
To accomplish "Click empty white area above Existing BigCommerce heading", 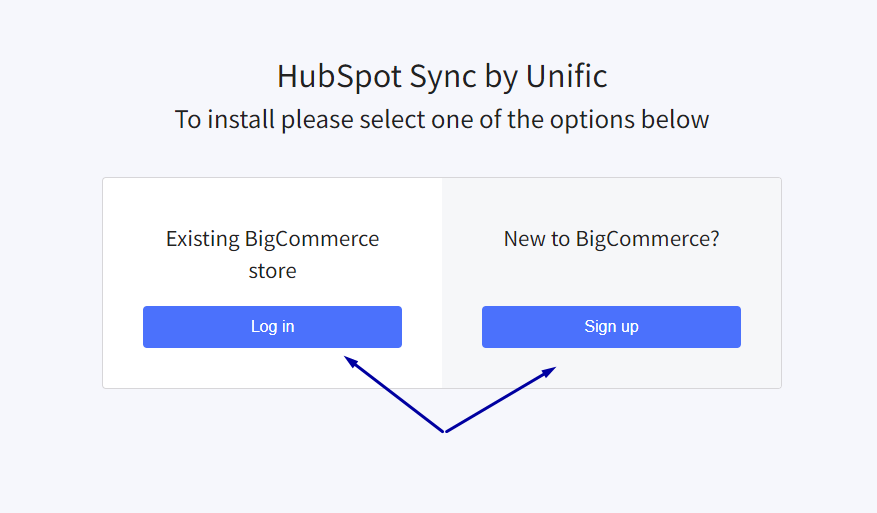I will point(272,201).
